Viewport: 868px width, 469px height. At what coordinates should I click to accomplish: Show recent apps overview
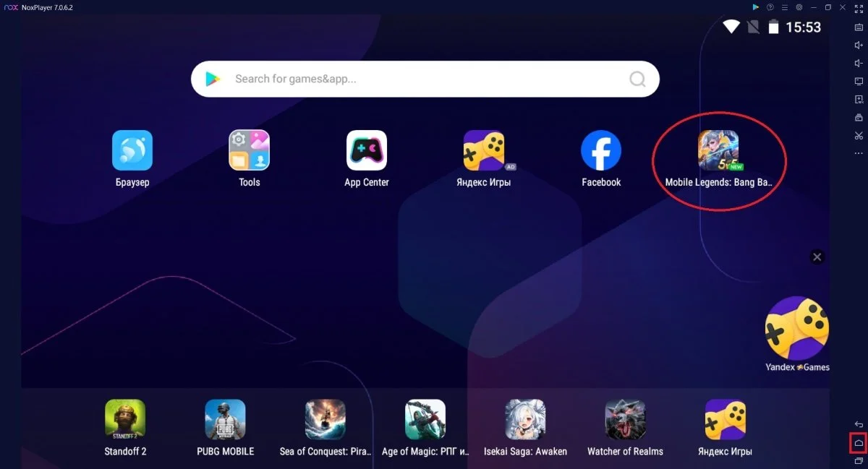[x=859, y=460]
